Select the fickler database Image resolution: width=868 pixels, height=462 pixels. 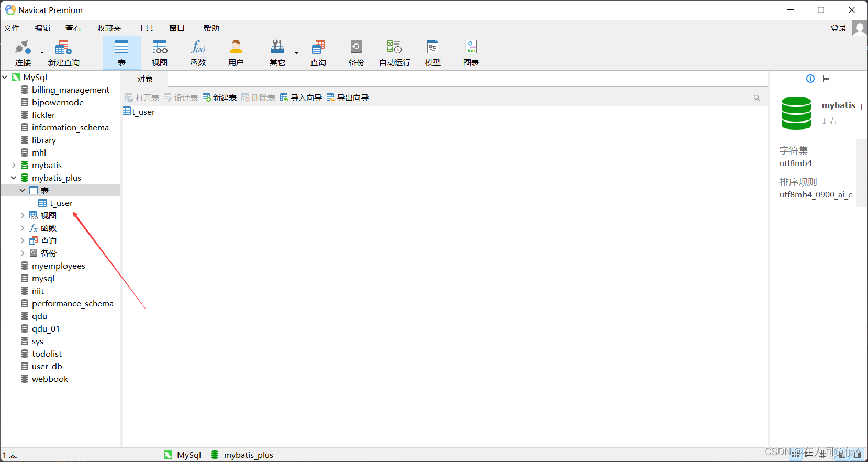point(43,115)
